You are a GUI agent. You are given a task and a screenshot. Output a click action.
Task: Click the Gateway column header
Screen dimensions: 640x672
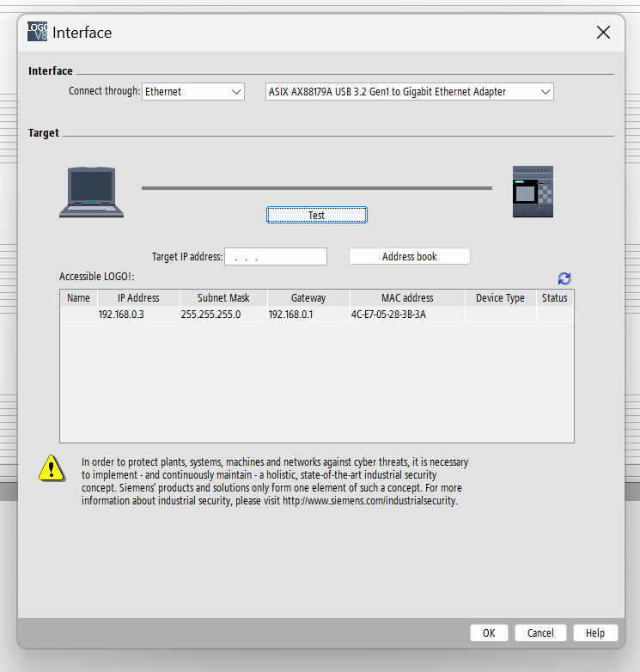(308, 298)
